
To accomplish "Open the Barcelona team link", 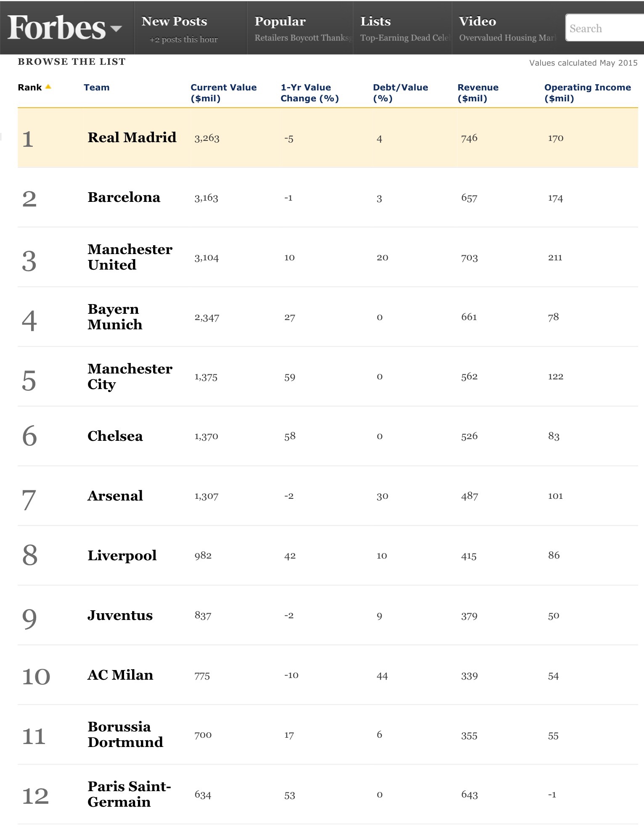I will pos(124,197).
